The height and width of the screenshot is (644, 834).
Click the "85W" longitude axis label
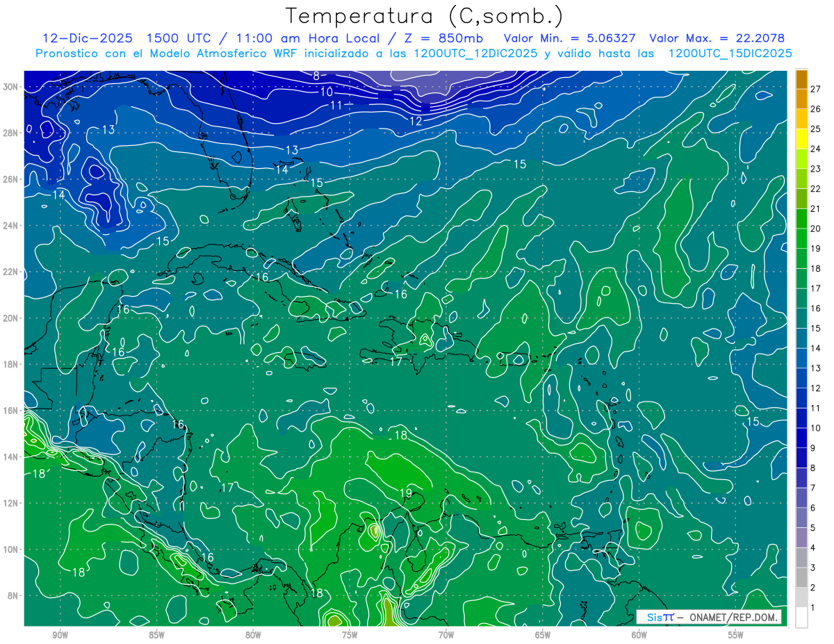[156, 635]
